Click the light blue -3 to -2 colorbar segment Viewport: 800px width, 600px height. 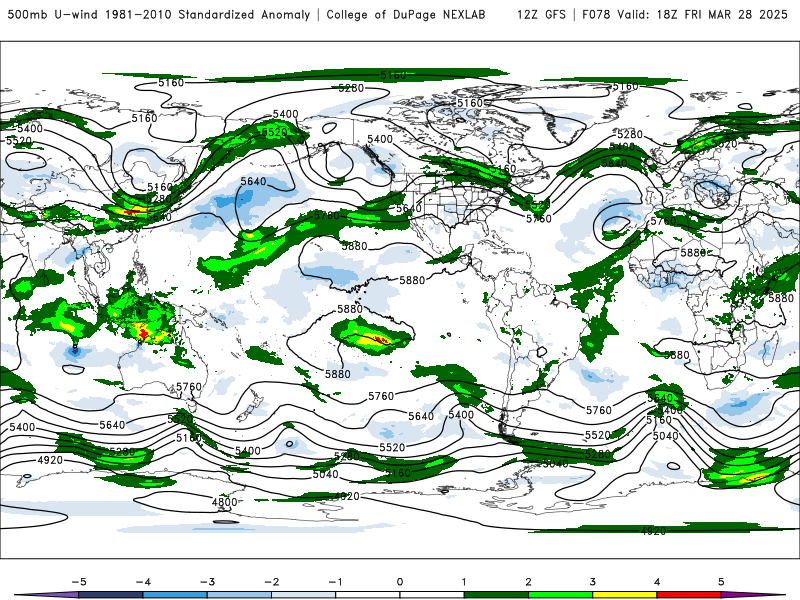(239, 595)
